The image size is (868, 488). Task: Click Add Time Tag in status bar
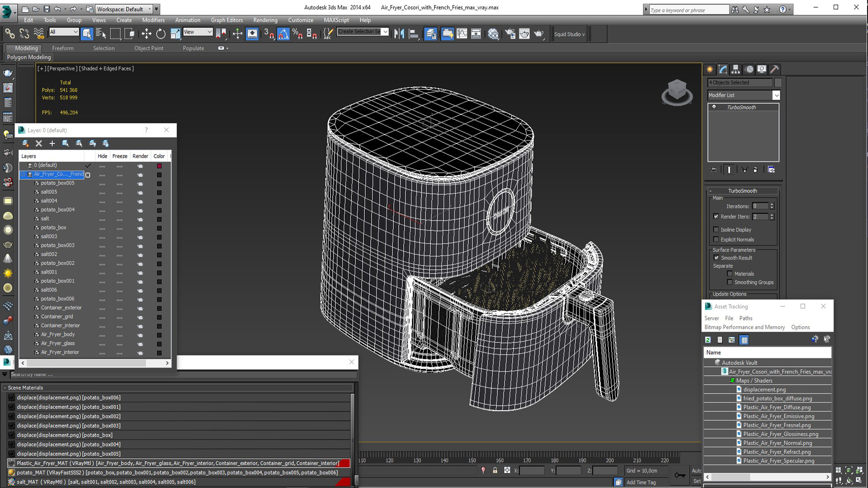pyautogui.click(x=641, y=482)
